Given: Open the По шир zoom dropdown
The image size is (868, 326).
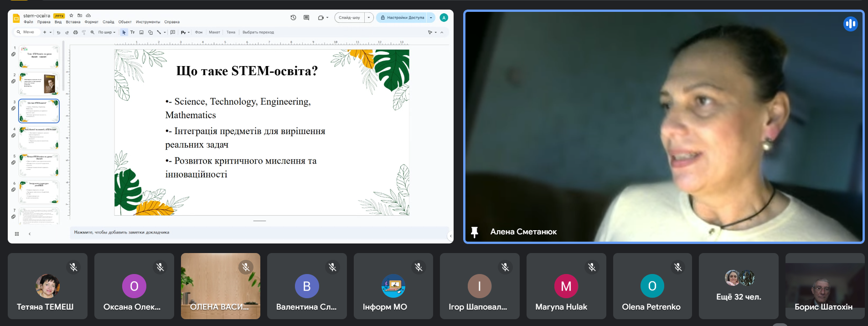Looking at the screenshot, I should (x=107, y=32).
